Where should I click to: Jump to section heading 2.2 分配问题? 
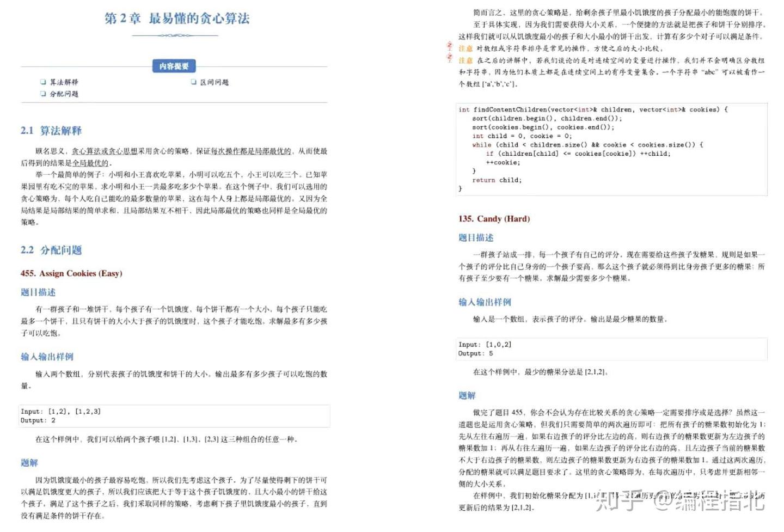[x=51, y=250]
